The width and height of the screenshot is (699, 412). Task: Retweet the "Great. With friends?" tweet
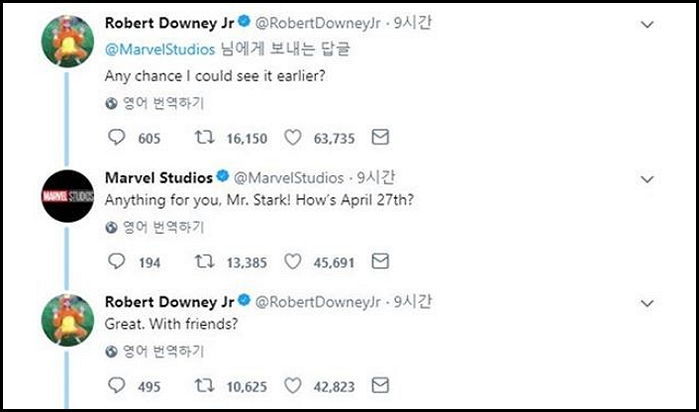point(202,386)
